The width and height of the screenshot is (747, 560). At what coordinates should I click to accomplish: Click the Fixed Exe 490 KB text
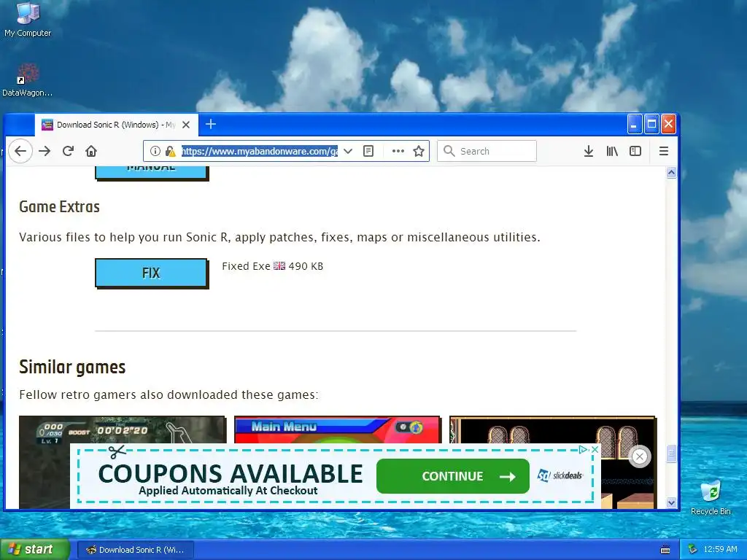click(273, 266)
